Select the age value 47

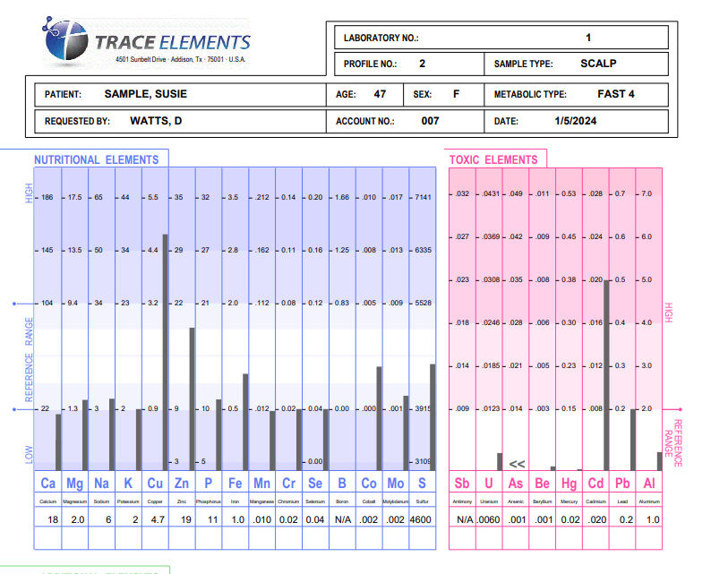tap(380, 94)
